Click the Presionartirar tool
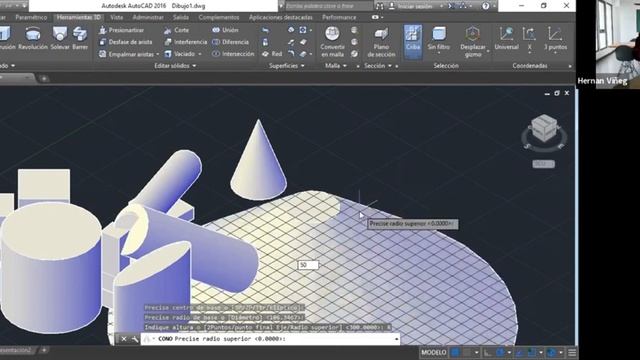 pos(122,30)
